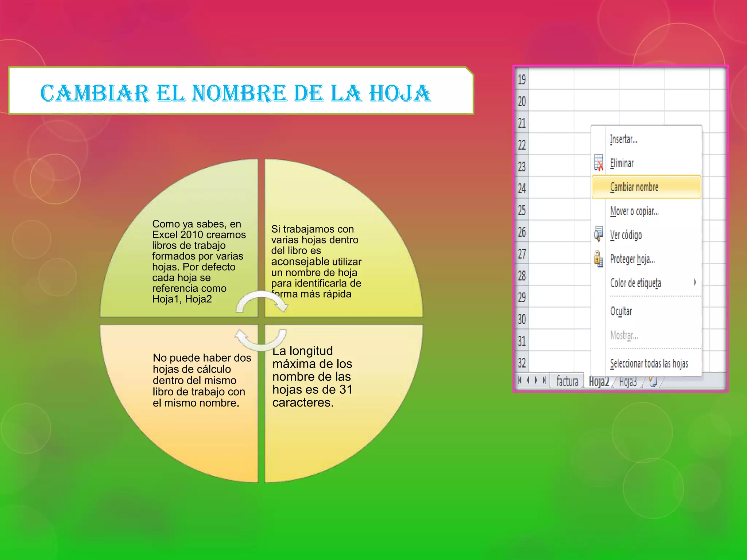Click the Proteger hoja padlock icon

[x=598, y=258]
